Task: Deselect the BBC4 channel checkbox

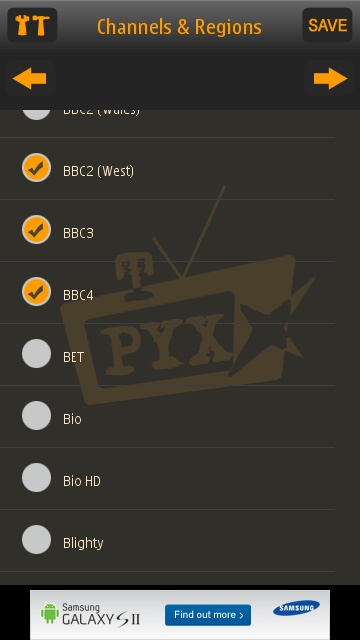Action: (36, 292)
